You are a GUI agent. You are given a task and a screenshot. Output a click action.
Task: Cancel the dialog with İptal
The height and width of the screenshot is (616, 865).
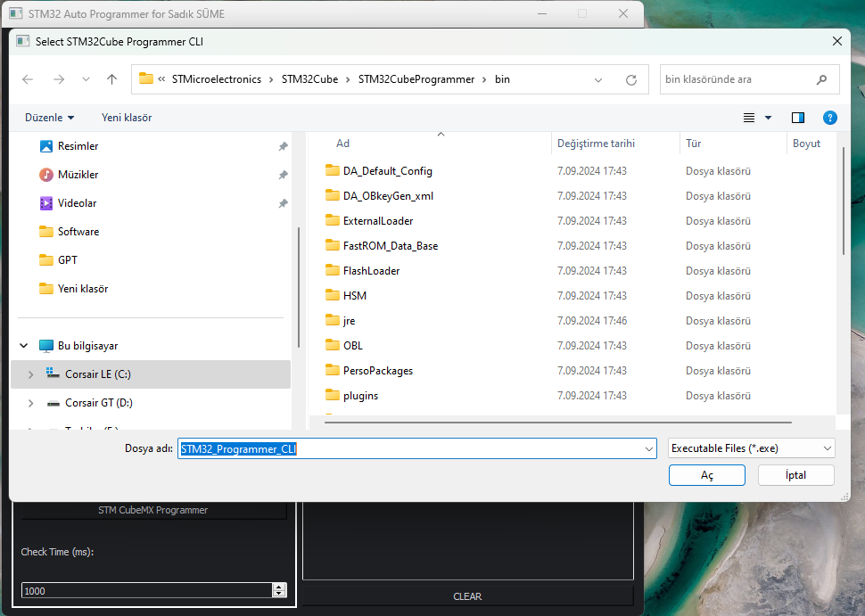pyautogui.click(x=795, y=475)
